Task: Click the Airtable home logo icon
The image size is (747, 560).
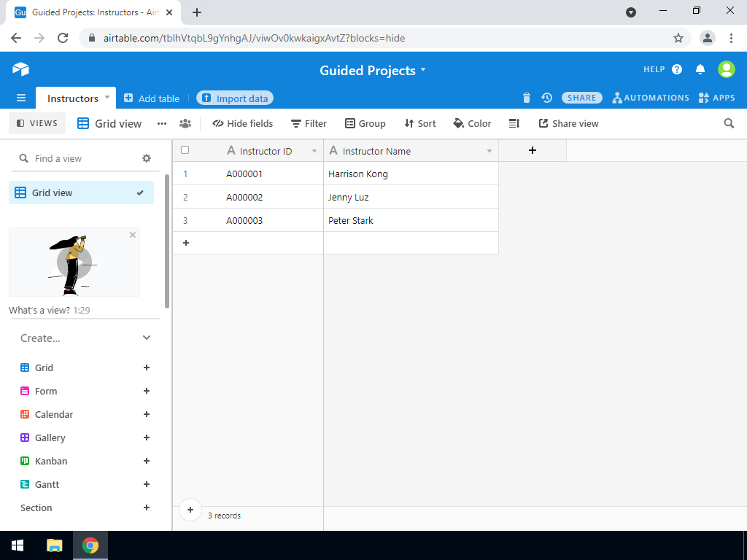Action: pyautogui.click(x=20, y=69)
